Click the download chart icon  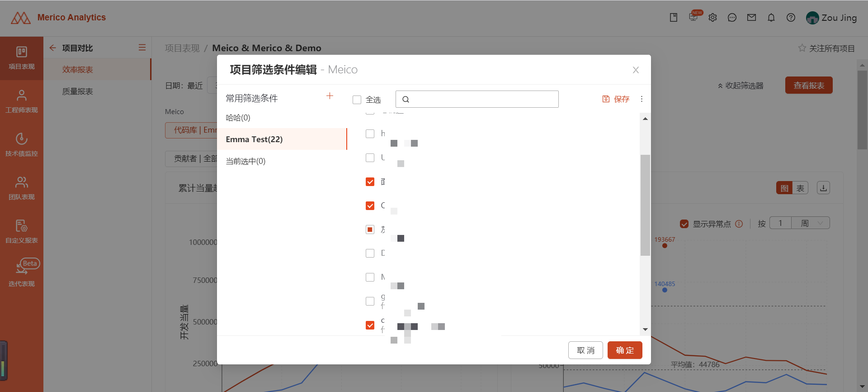click(x=823, y=188)
